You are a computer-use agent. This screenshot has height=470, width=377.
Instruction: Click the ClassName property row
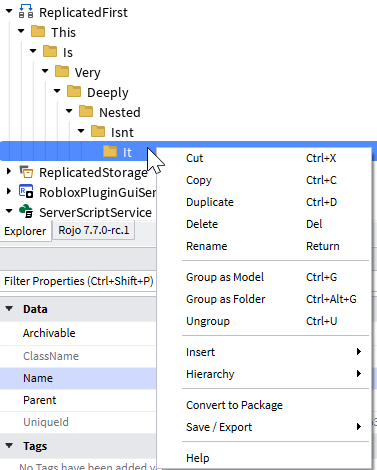(x=78, y=356)
